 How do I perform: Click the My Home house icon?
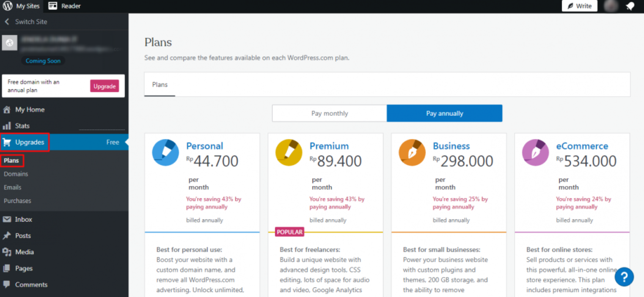click(x=7, y=110)
